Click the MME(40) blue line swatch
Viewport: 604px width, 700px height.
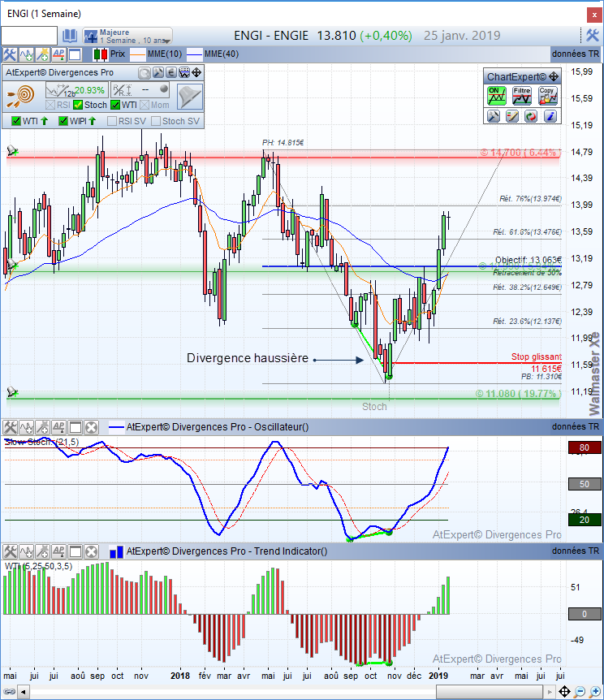[195, 54]
